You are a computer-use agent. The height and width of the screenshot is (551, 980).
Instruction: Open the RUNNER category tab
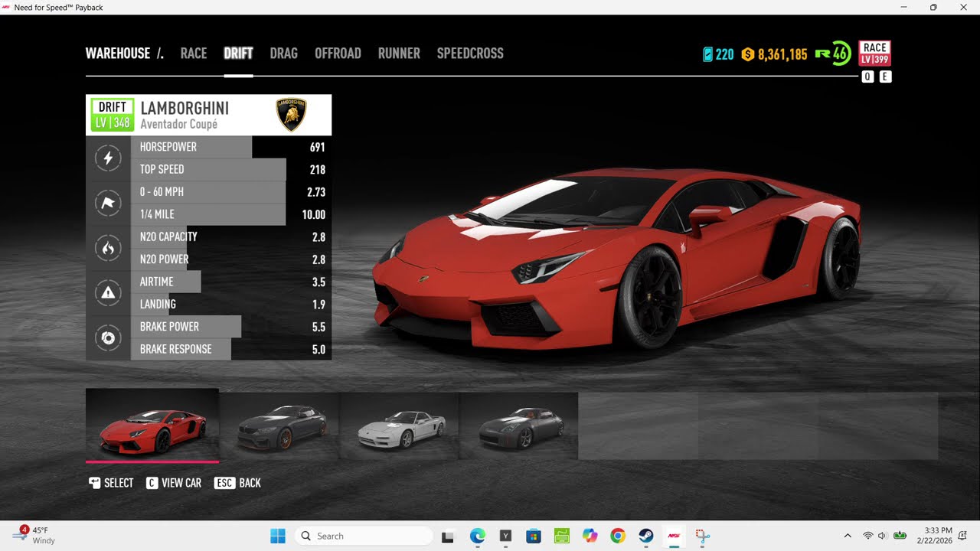coord(399,54)
